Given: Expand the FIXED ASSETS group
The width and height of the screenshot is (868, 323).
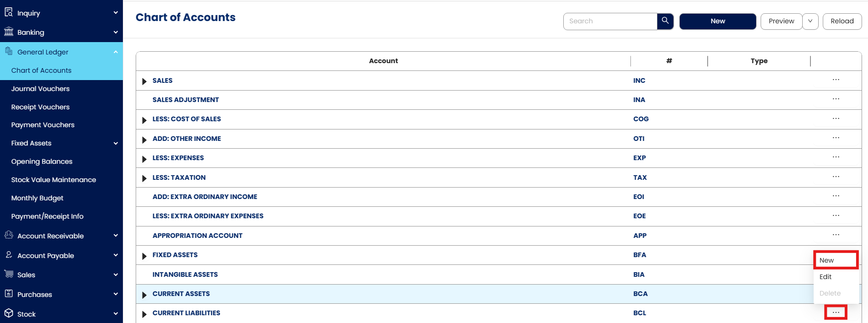Looking at the screenshot, I should [144, 256].
